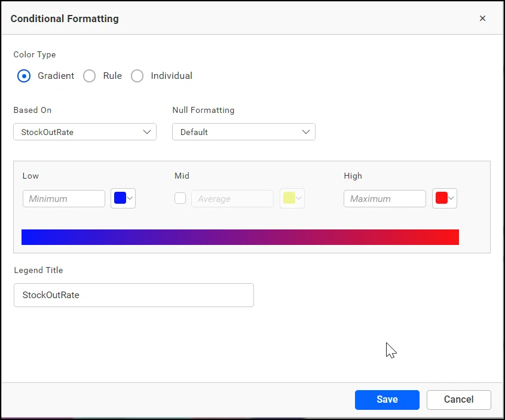
Task: Cancel the conditional formatting changes
Action: 458,400
